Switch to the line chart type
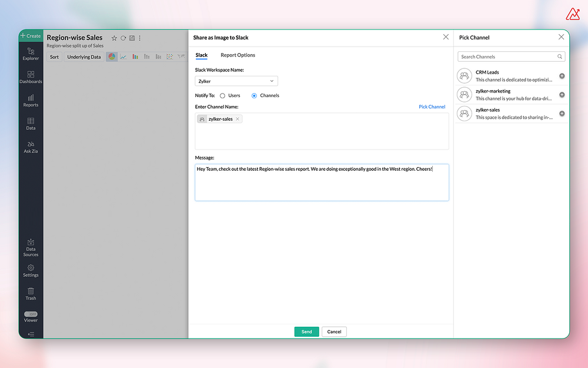Image resolution: width=588 pixels, height=368 pixels. pyautogui.click(x=123, y=57)
